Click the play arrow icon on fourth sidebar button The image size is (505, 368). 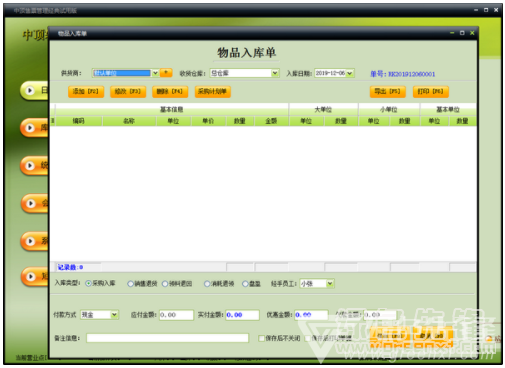click(x=31, y=203)
